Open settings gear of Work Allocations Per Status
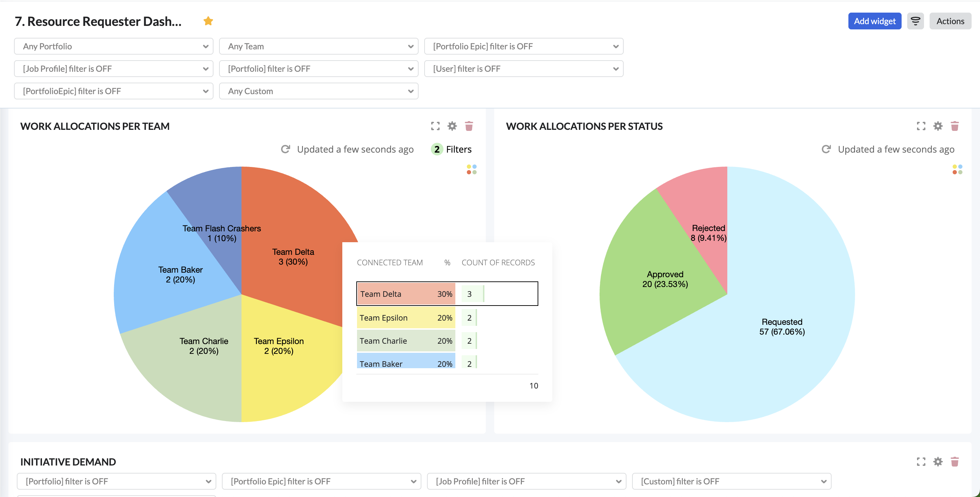Viewport: 980px width, 497px height. tap(938, 126)
